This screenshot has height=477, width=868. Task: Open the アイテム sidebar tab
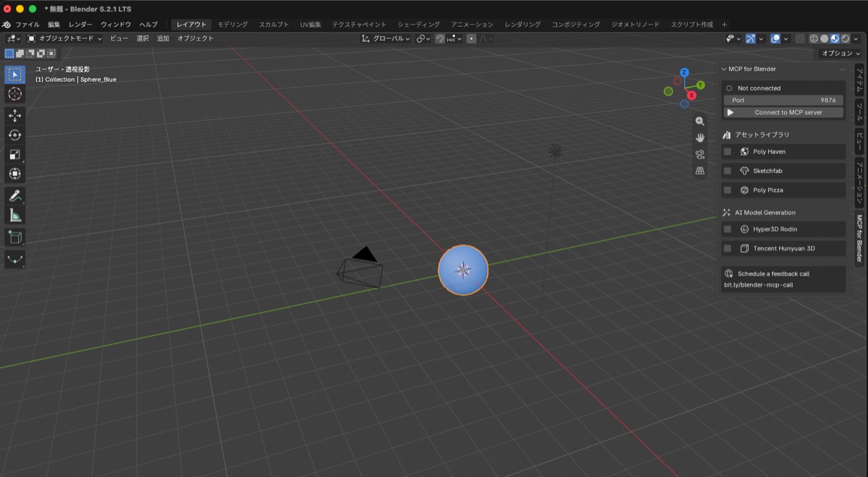[860, 80]
